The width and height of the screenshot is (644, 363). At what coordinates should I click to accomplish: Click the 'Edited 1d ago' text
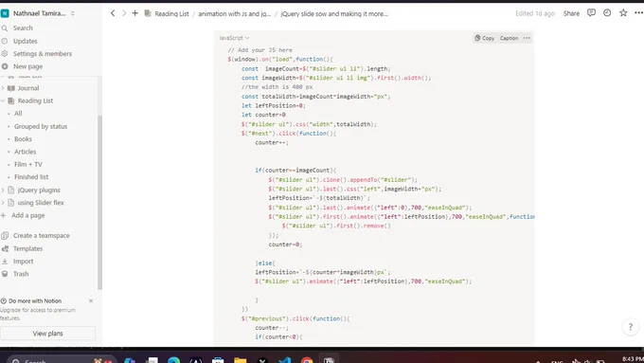(x=535, y=13)
